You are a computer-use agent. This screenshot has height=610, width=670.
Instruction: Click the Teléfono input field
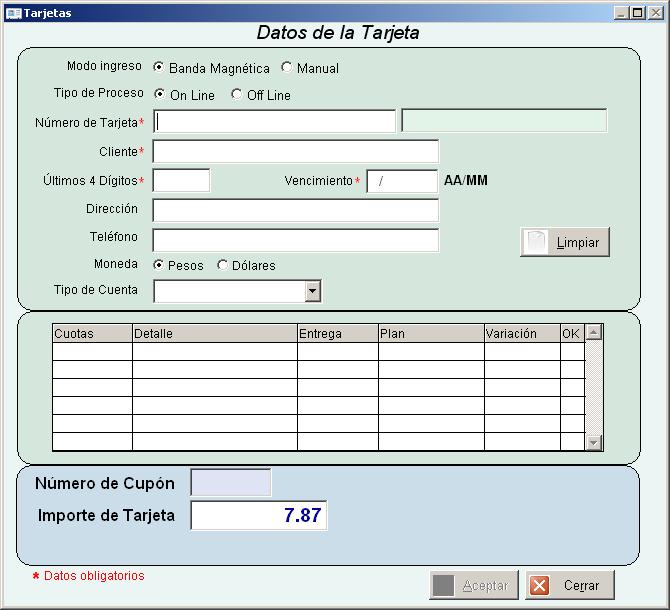point(295,240)
